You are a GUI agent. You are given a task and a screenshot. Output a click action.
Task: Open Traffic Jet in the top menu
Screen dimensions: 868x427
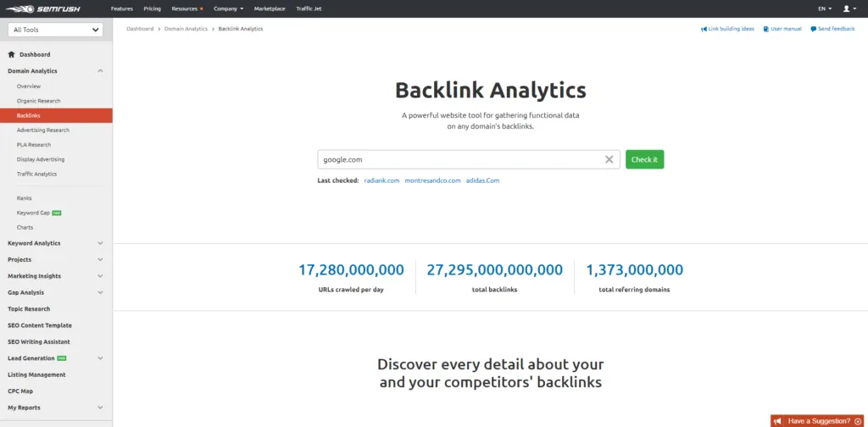(309, 8)
